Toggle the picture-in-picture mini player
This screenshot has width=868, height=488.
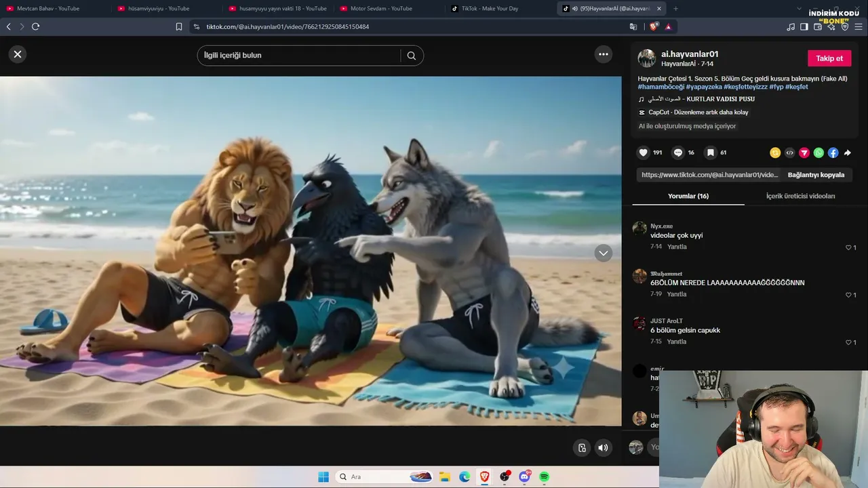coord(581,447)
